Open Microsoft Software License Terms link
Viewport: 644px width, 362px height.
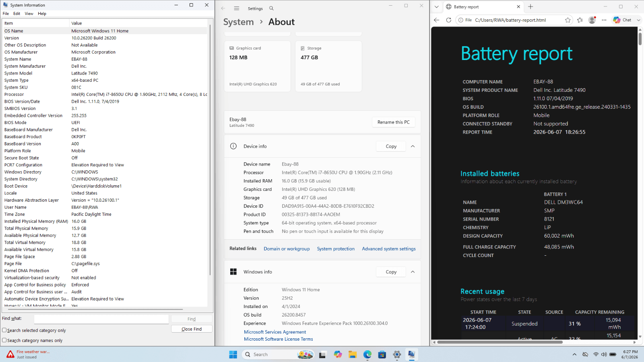coord(279,339)
